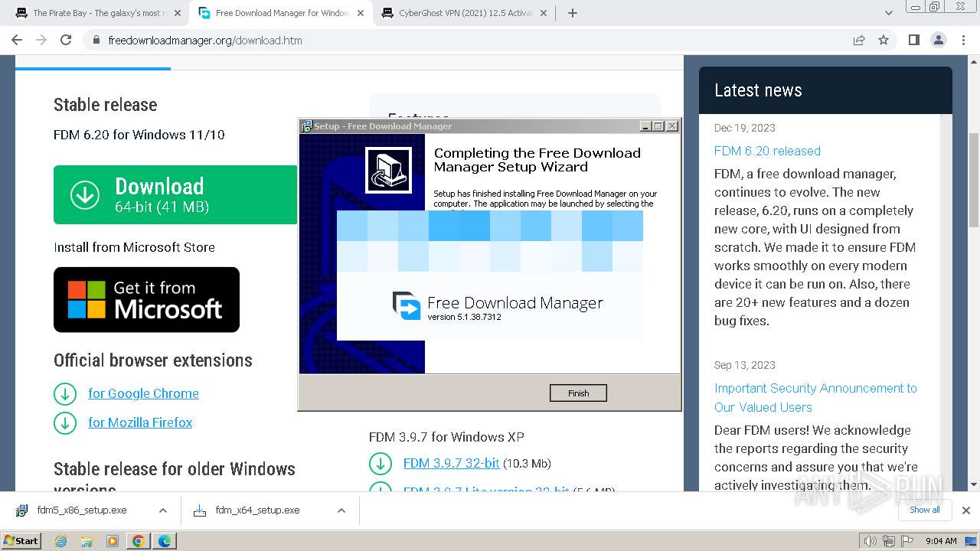Open the FDM 3.9.7 32-bit link

[451, 463]
